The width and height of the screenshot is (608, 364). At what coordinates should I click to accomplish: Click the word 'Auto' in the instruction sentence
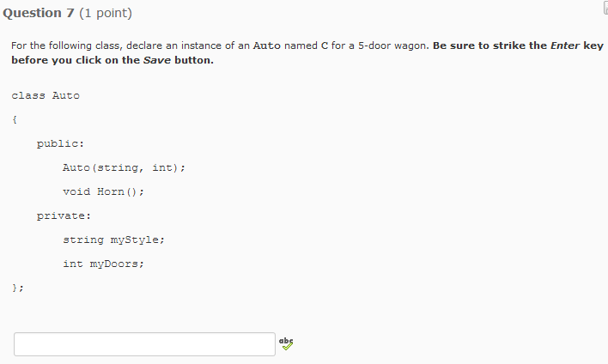[x=267, y=45]
